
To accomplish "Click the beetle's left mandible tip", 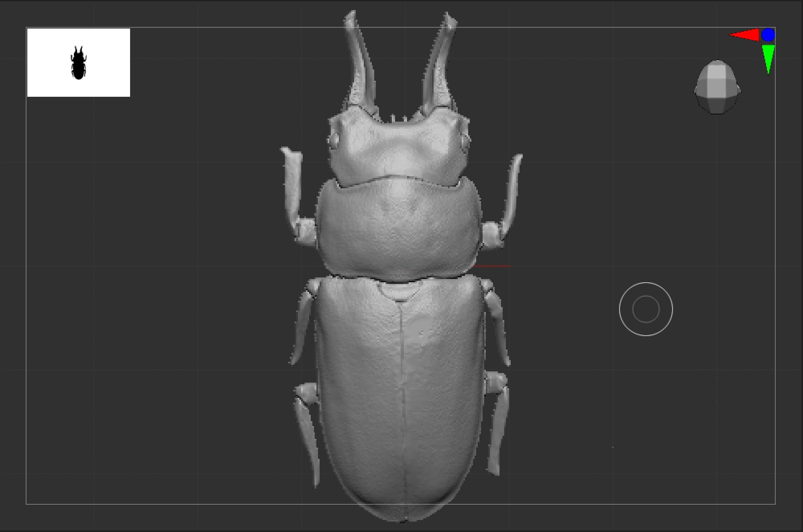I will [x=351, y=17].
